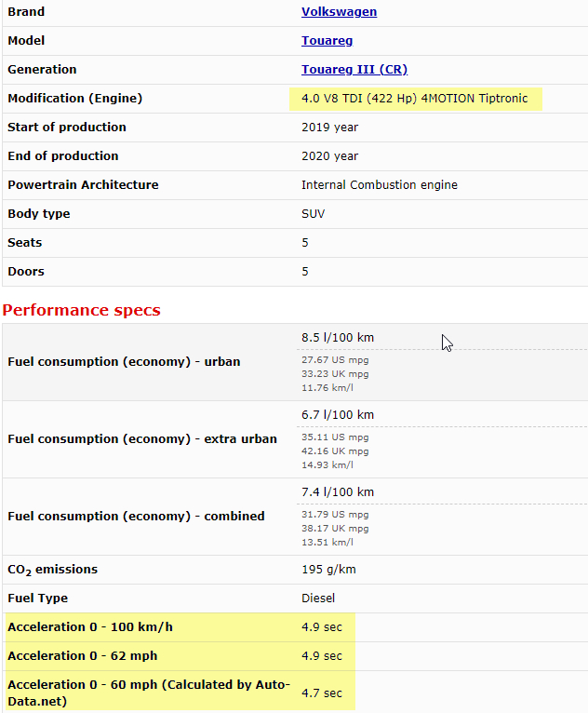Screen dimensions: 588x713
Task: Click the Brand row label
Action: 26,12
